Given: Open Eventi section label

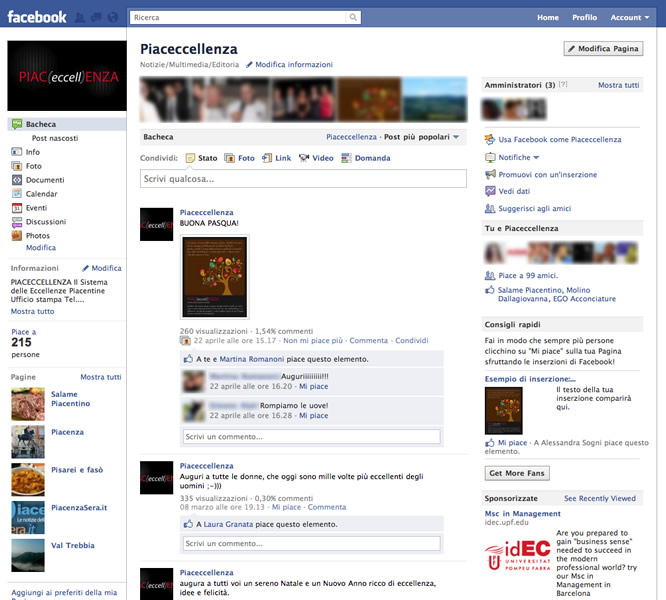Looking at the screenshot, I should pos(37,208).
